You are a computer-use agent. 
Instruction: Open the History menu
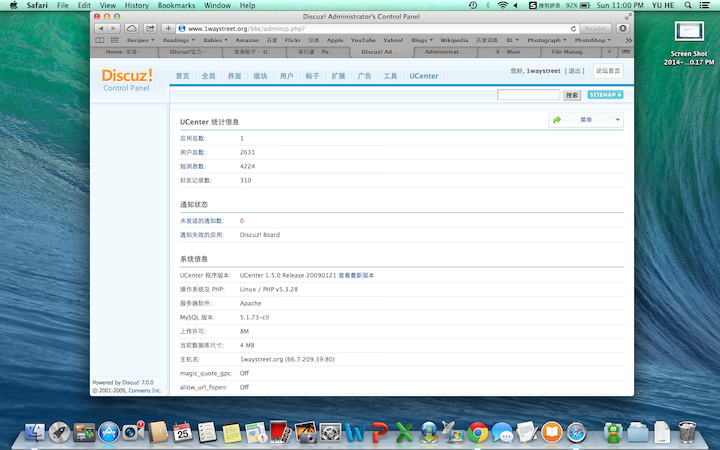pos(136,6)
